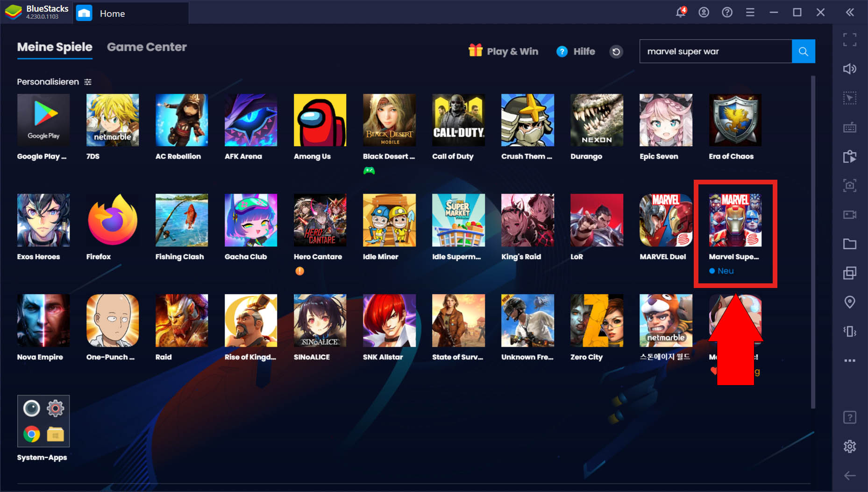The image size is (868, 492).
Task: Launch Hero Cantare
Action: [x=320, y=220]
